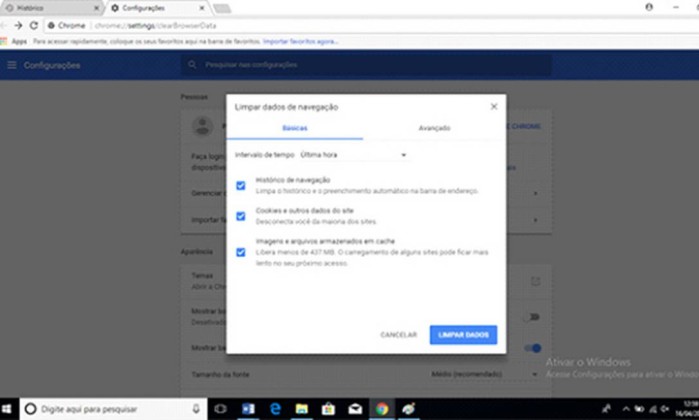Uncheck Cookies e outros dados do site
This screenshot has height=420, width=699.
[240, 216]
